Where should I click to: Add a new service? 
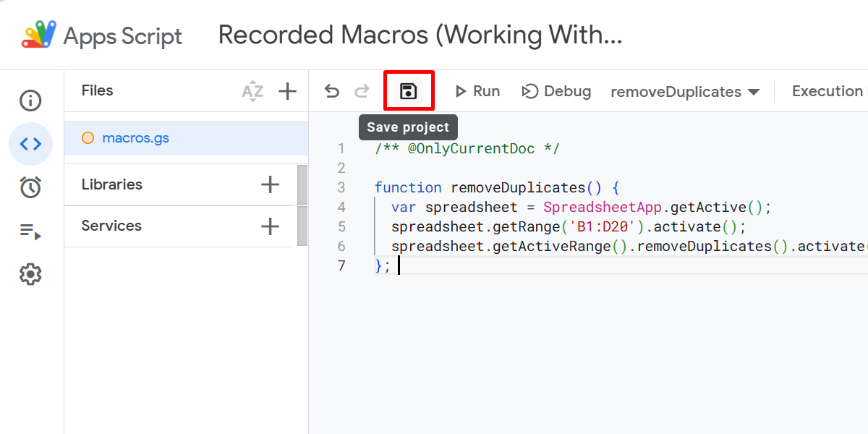(269, 226)
